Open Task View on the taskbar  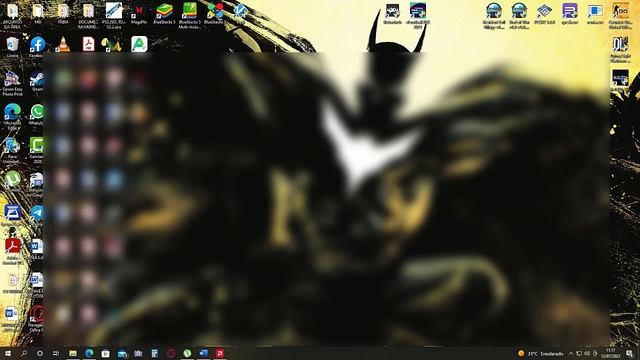click(x=56, y=353)
